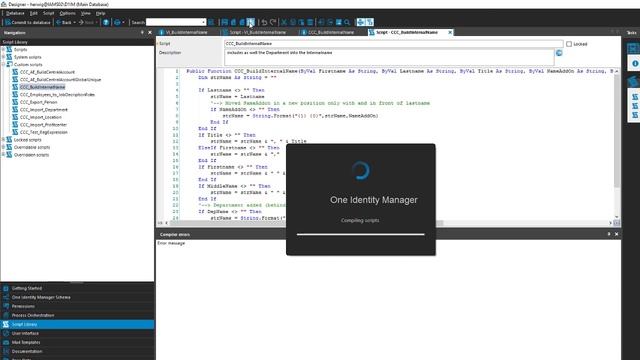Open the View menu
The height and width of the screenshot is (360, 640).
(x=85, y=13)
